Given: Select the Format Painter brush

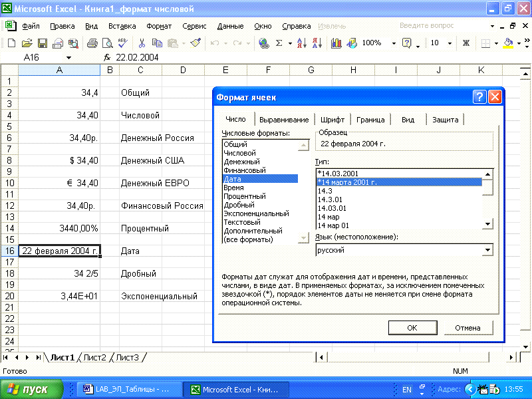Looking at the screenshot, I should click(196, 43).
